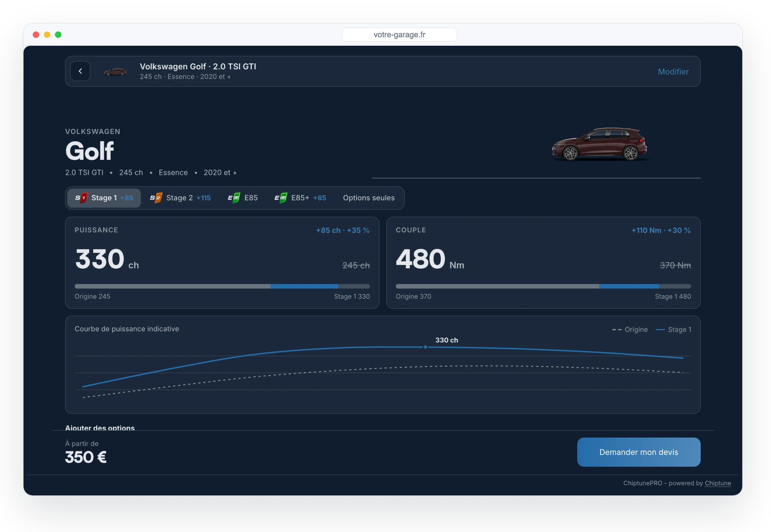Click the Couple progress bar
This screenshot has width=771, height=532.
(543, 286)
